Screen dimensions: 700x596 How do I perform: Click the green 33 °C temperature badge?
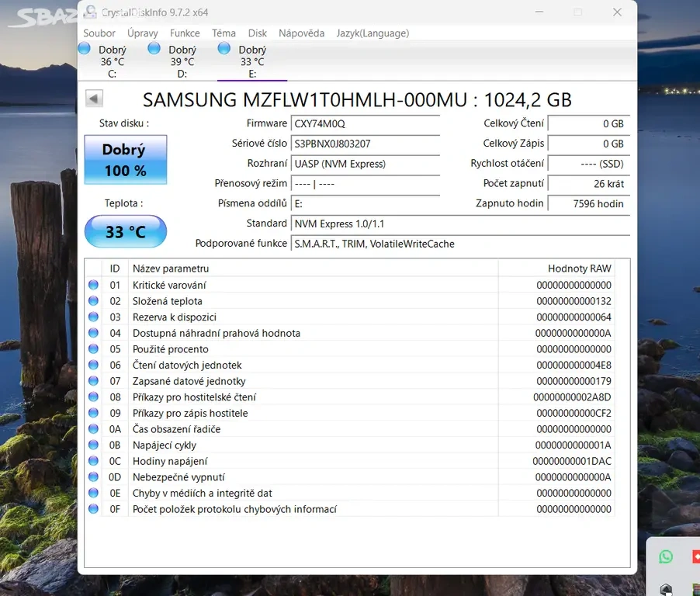coord(125,231)
